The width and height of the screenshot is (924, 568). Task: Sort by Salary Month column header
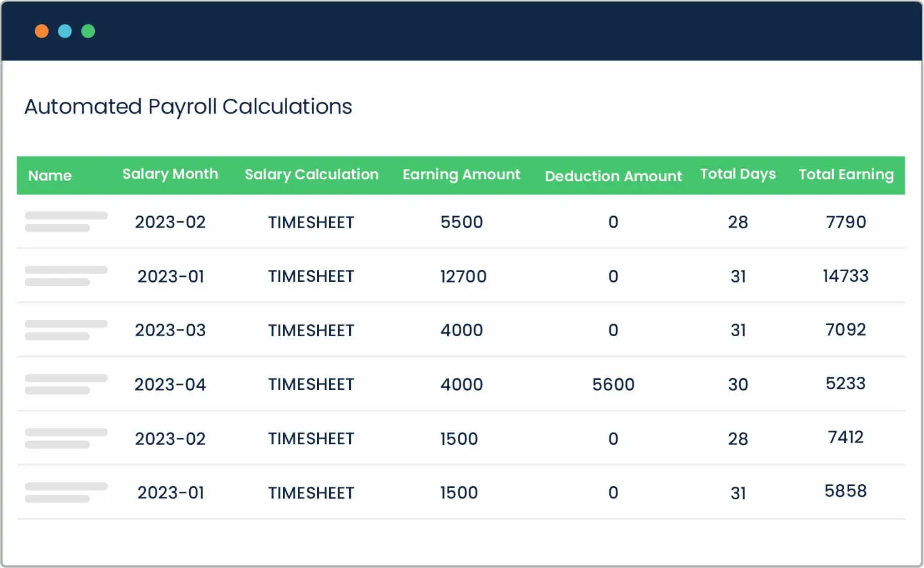pos(170,174)
